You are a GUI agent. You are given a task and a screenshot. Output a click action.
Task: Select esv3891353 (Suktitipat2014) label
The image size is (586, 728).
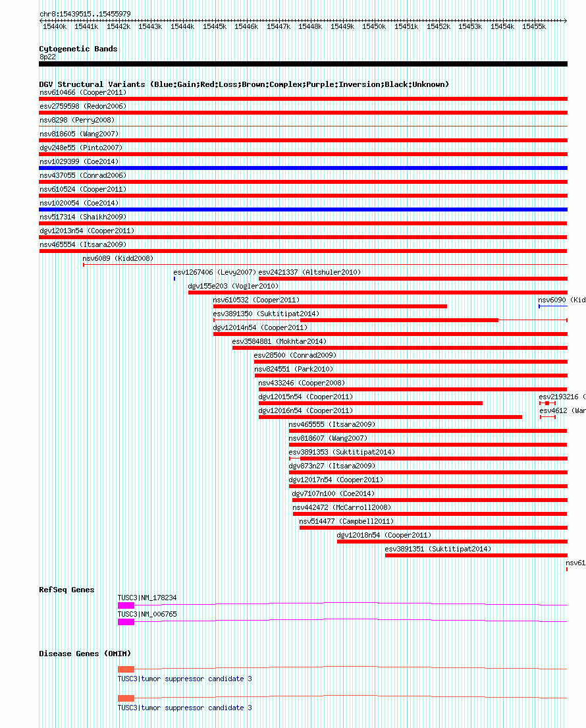(x=342, y=452)
